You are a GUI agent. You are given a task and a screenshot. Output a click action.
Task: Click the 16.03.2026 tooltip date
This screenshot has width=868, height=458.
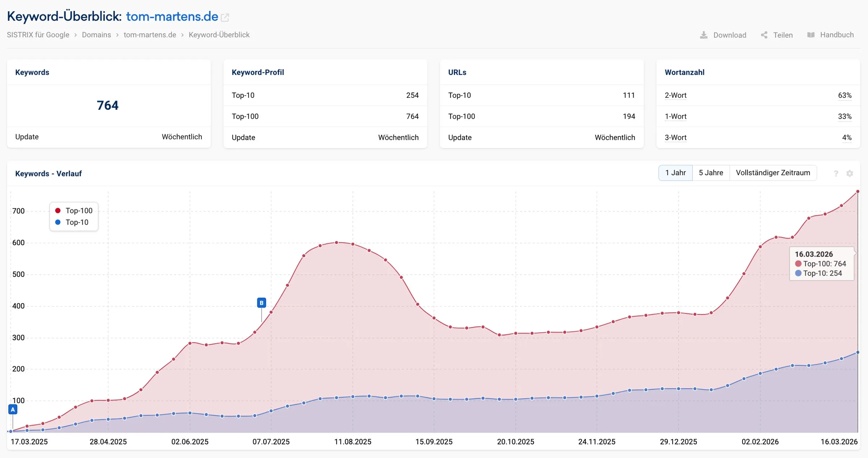(x=814, y=254)
